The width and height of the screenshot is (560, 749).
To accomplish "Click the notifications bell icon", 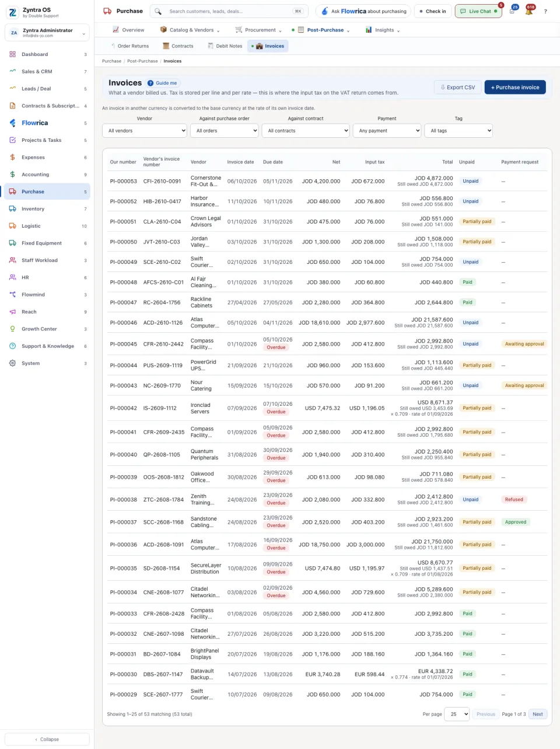I will click(x=528, y=11).
